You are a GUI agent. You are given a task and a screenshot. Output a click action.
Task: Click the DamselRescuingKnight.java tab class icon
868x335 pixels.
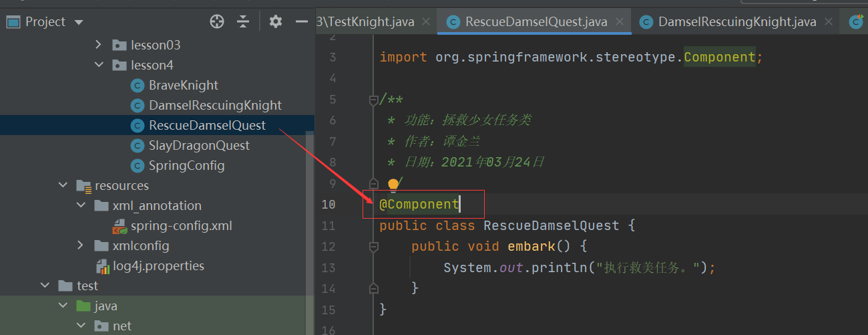(x=646, y=22)
